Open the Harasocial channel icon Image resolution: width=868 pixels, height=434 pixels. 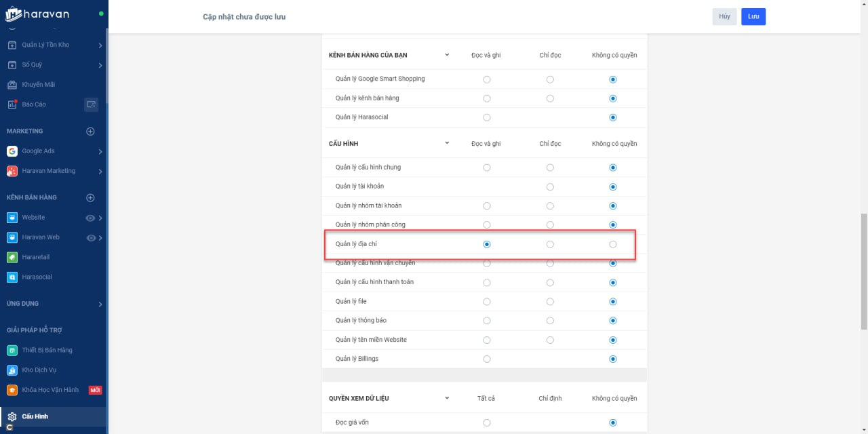(x=12, y=277)
